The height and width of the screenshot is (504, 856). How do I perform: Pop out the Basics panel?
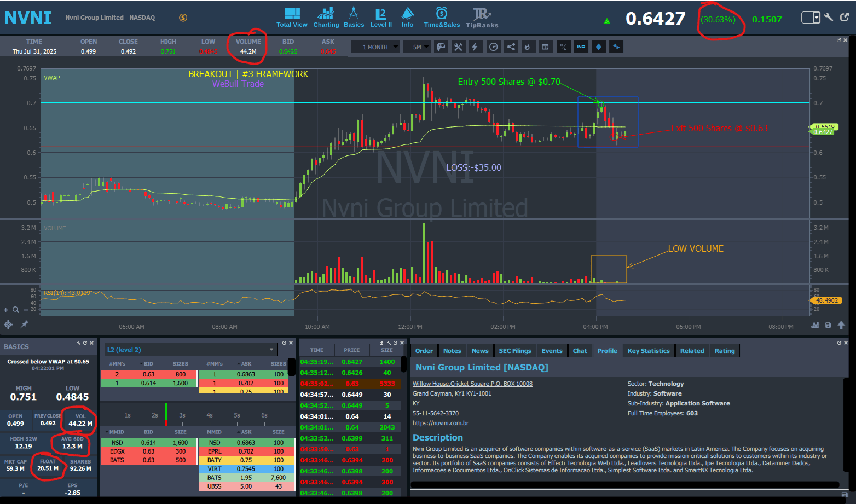coord(85,343)
